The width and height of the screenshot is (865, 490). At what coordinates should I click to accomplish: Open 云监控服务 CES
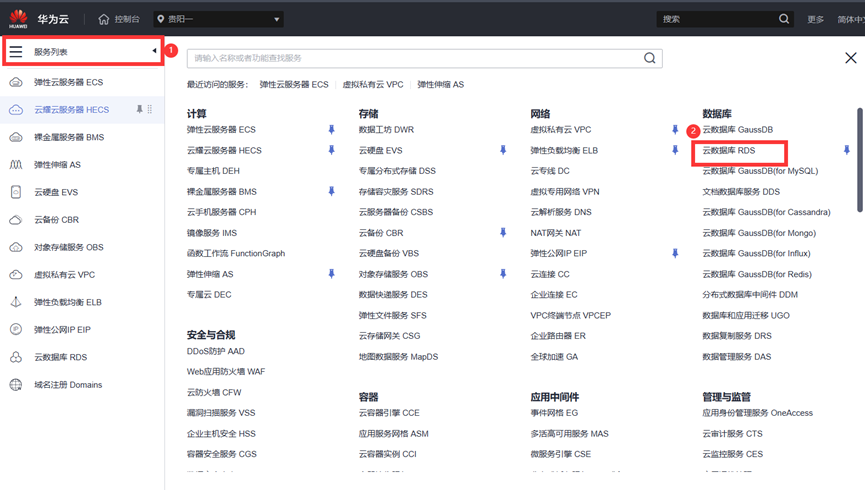[733, 454]
